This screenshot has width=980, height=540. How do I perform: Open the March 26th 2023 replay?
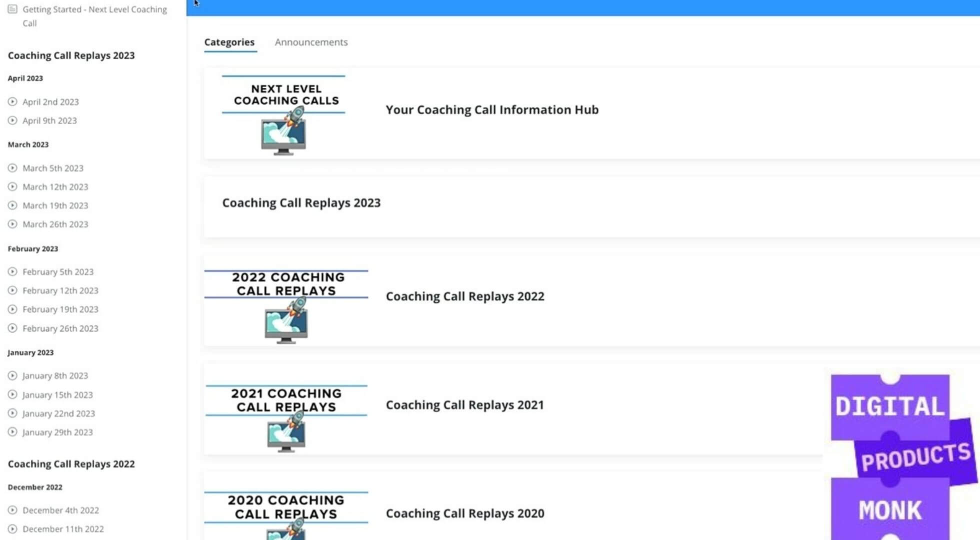point(55,224)
